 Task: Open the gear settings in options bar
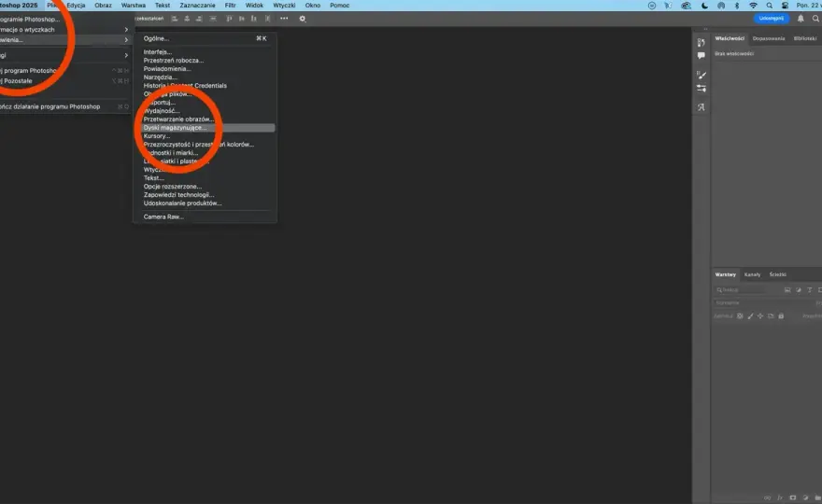(303, 19)
